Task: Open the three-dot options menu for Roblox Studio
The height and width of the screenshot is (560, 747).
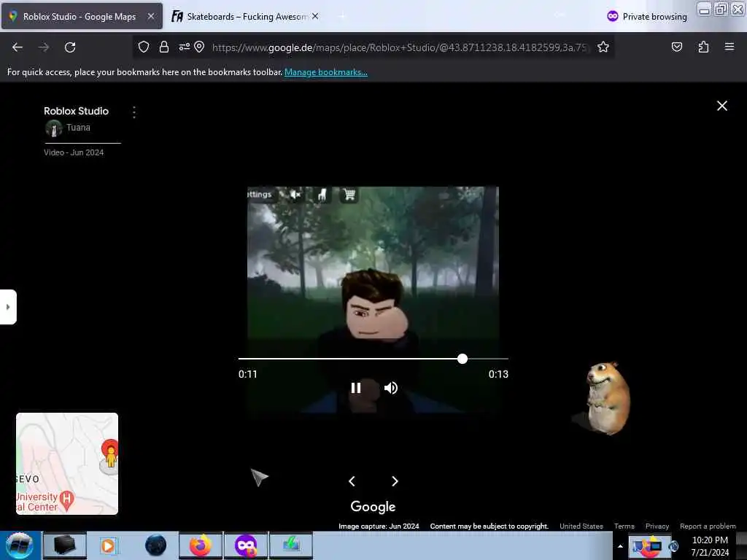Action: pos(134,112)
